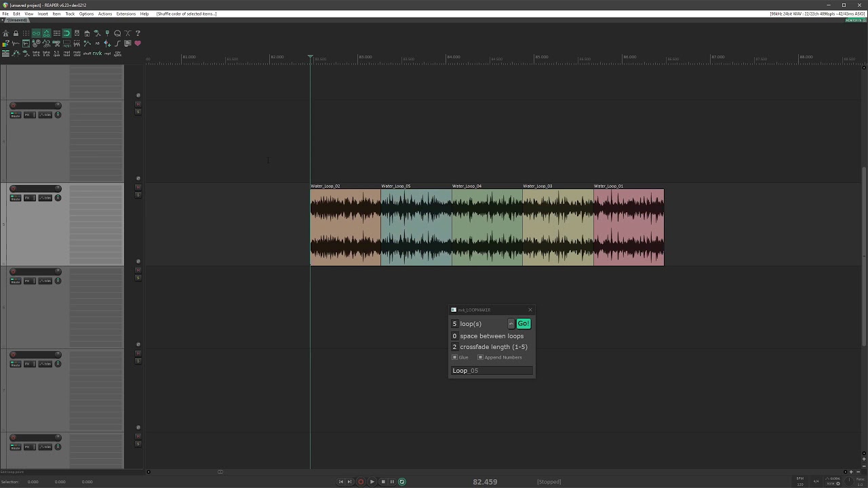Click the transport stop button
This screenshot has width=868, height=488.
click(382, 482)
